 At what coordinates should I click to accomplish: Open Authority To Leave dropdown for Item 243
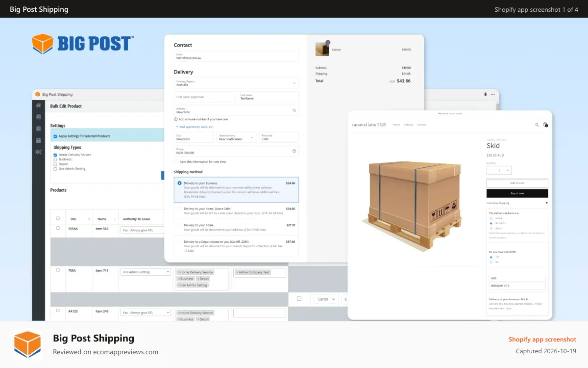[x=146, y=313]
